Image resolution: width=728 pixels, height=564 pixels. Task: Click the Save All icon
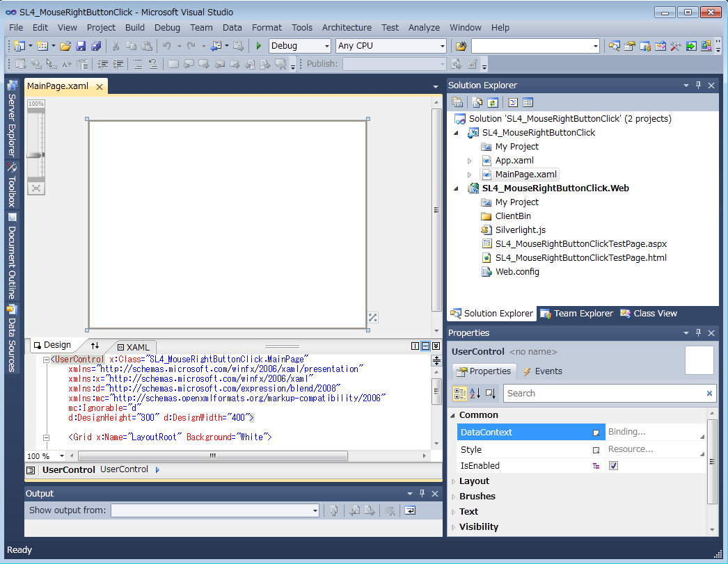pyautogui.click(x=96, y=46)
